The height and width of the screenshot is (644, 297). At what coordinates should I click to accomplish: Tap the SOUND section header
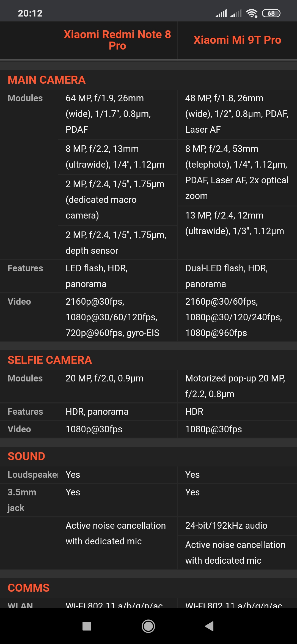pos(26,457)
